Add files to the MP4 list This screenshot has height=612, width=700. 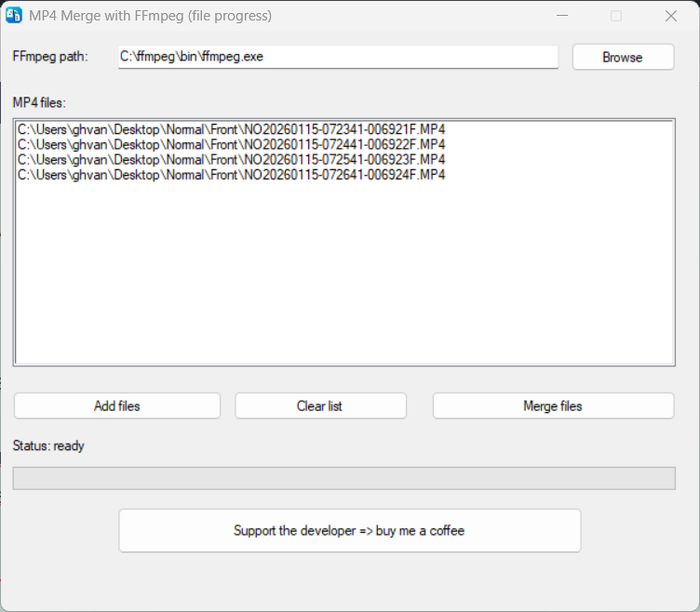[117, 406]
